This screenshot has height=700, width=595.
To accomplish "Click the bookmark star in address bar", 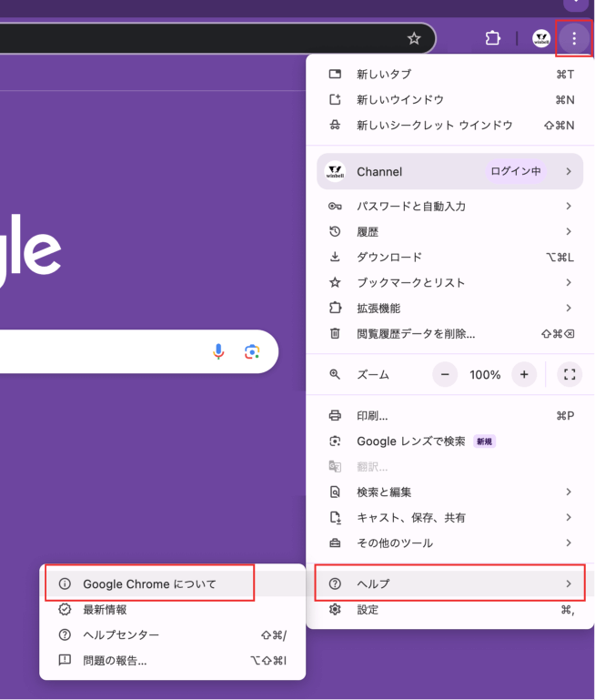I will [x=414, y=38].
